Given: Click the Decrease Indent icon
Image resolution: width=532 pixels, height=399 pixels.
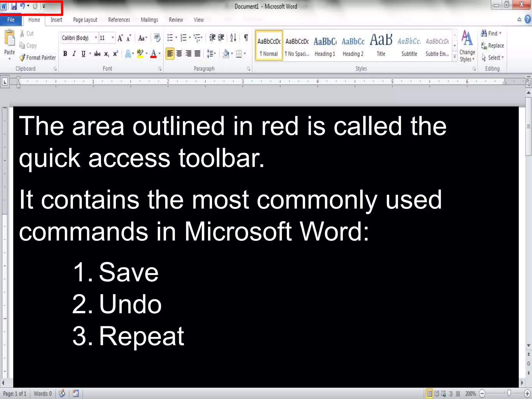Looking at the screenshot, I should pyautogui.click(x=212, y=38).
